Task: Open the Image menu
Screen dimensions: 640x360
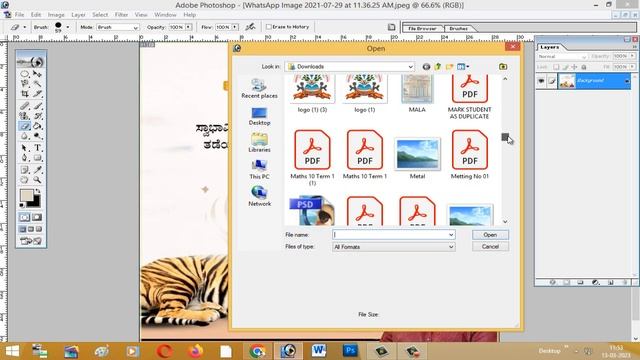Action: 56,15
